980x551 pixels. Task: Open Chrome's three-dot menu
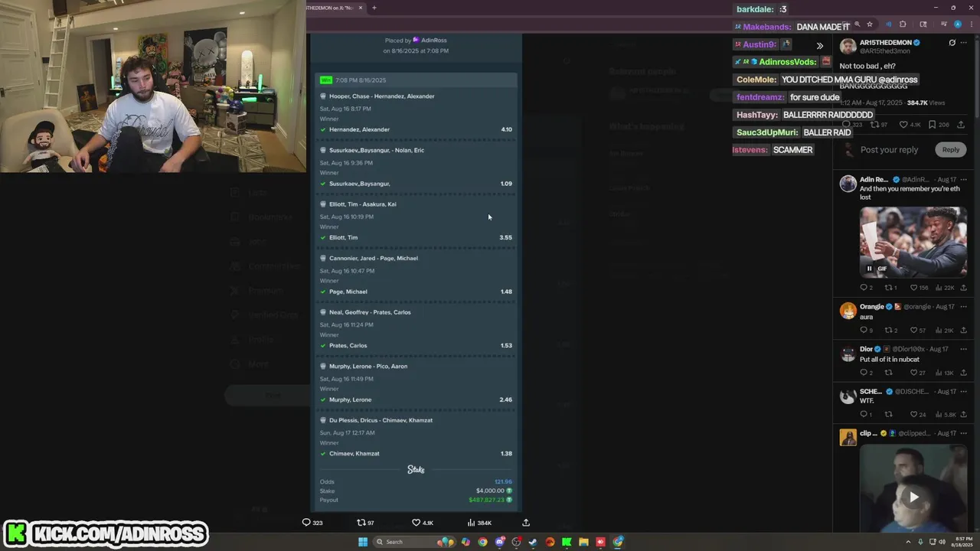(x=970, y=24)
